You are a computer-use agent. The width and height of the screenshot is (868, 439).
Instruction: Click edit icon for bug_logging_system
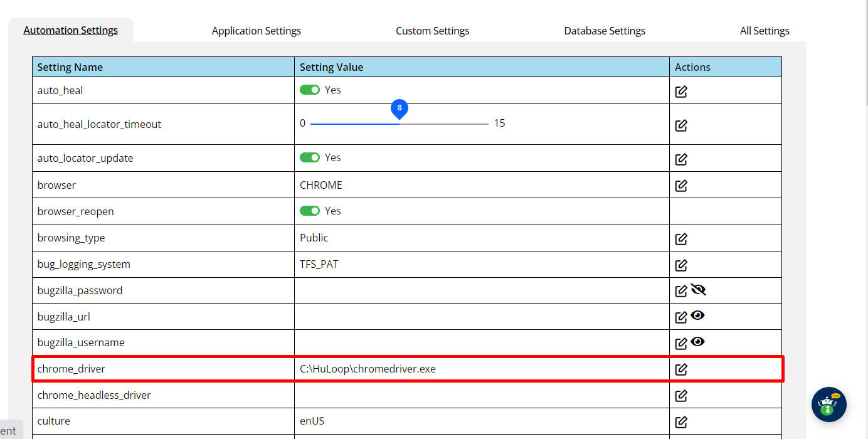681,265
